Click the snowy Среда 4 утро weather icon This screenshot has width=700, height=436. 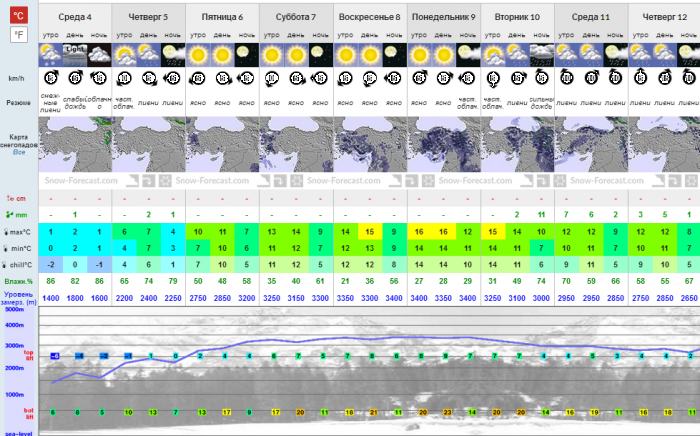(50, 55)
